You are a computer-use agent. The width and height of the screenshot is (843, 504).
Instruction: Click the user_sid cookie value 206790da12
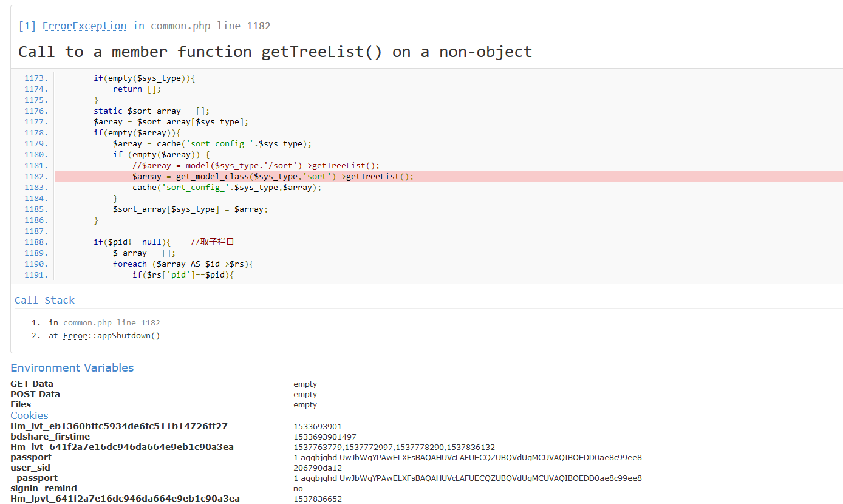[x=317, y=468]
